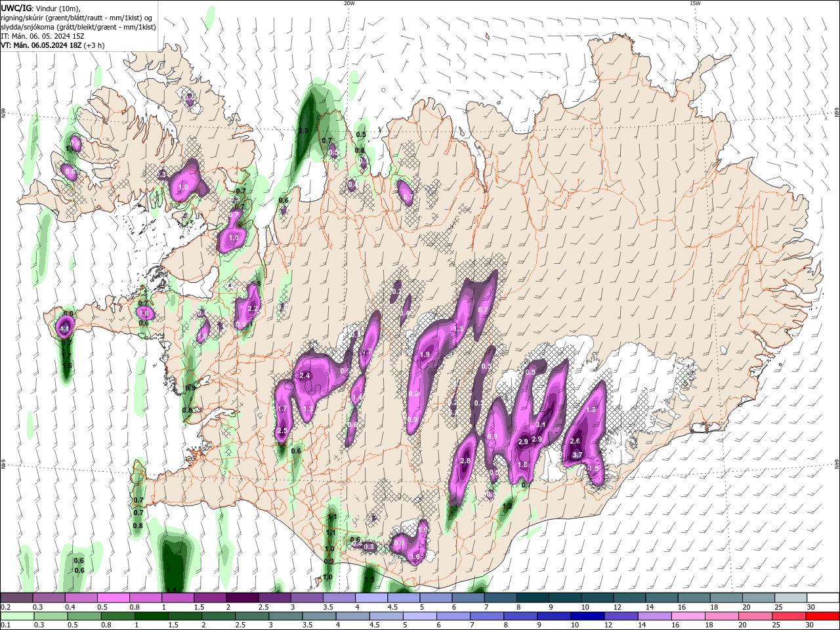840x630 pixels.
Task: Click the '1.2' rain value on the map
Action: pos(507,507)
